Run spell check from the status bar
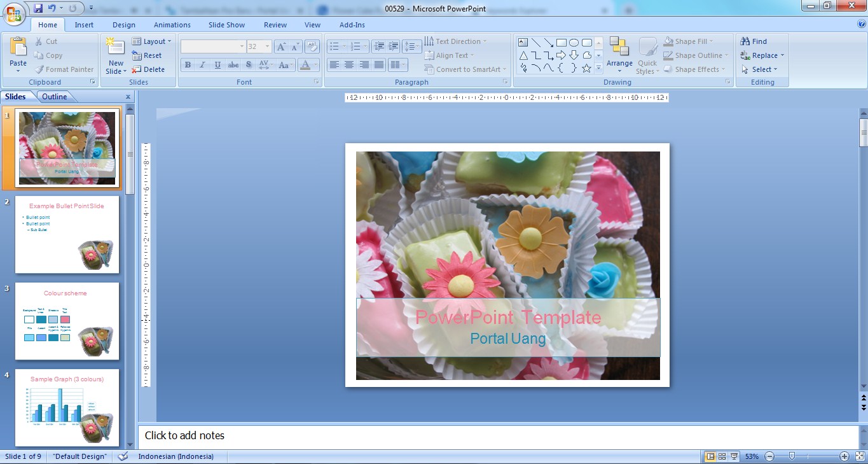The height and width of the screenshot is (464, 868). [x=123, y=456]
